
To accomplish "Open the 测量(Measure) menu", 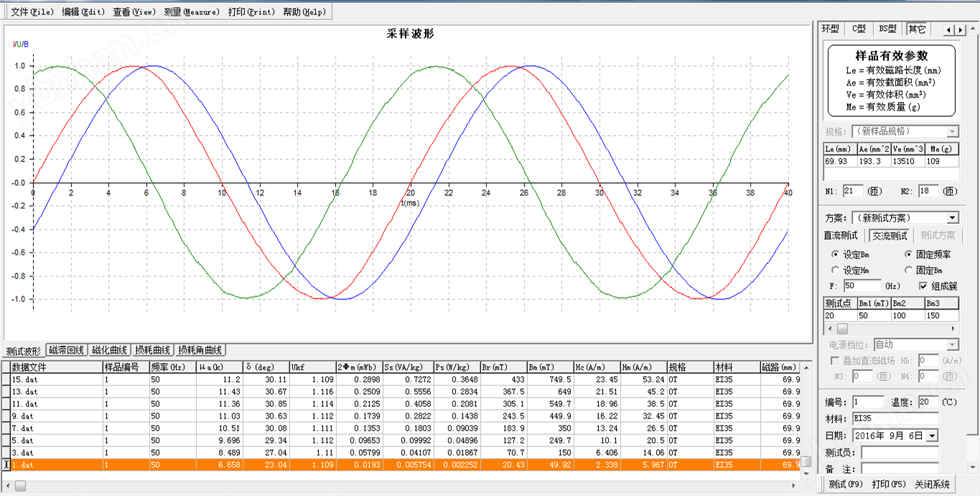I will coord(191,11).
